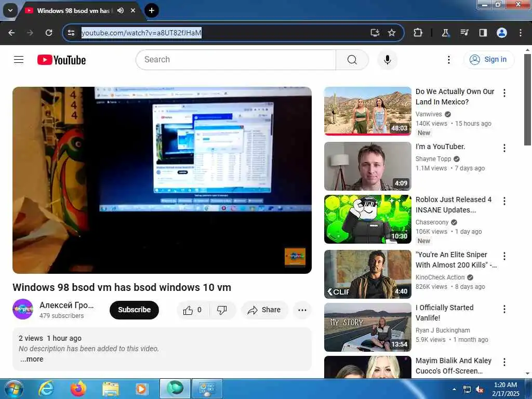Open the Алексей Гро channel name link
This screenshot has width=532, height=399.
coord(66,305)
